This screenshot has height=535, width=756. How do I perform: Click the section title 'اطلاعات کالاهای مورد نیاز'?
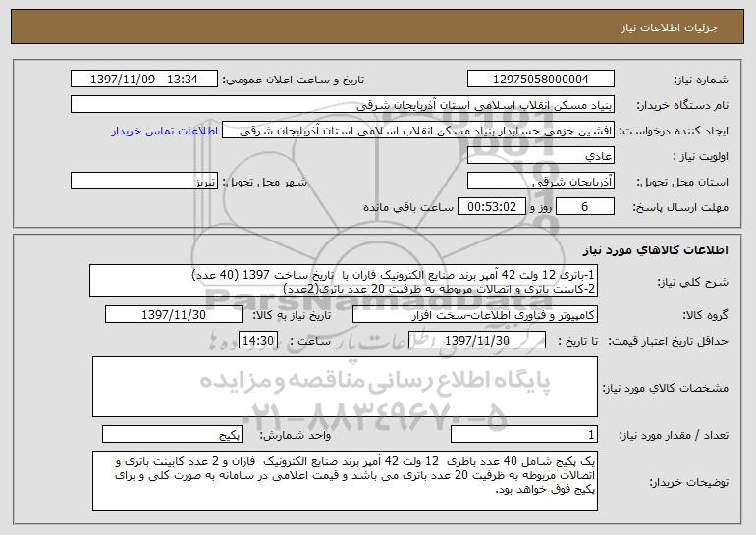pyautogui.click(x=655, y=250)
